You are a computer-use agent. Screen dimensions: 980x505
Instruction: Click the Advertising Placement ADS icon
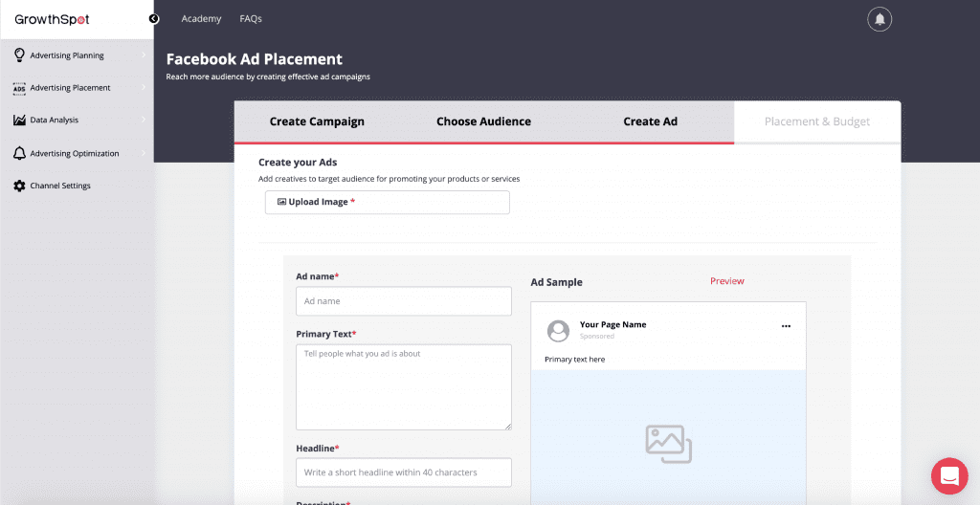coord(19,88)
